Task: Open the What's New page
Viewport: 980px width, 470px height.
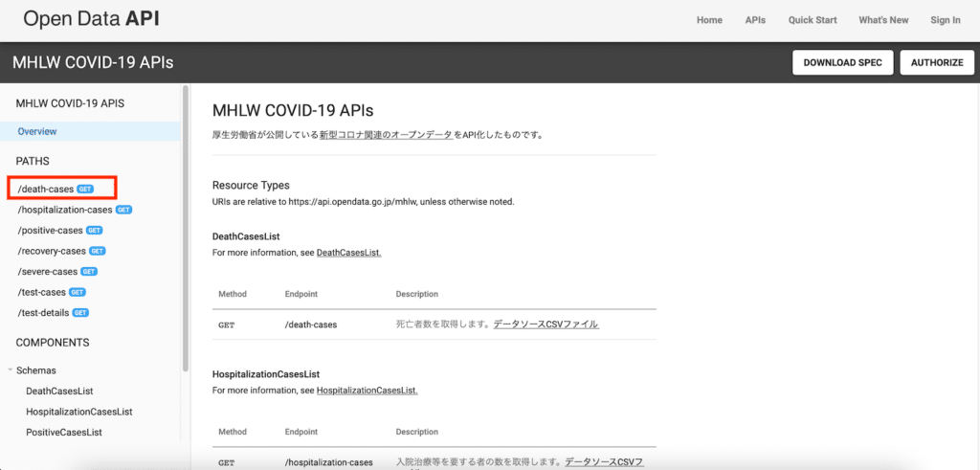Action: (x=883, y=20)
